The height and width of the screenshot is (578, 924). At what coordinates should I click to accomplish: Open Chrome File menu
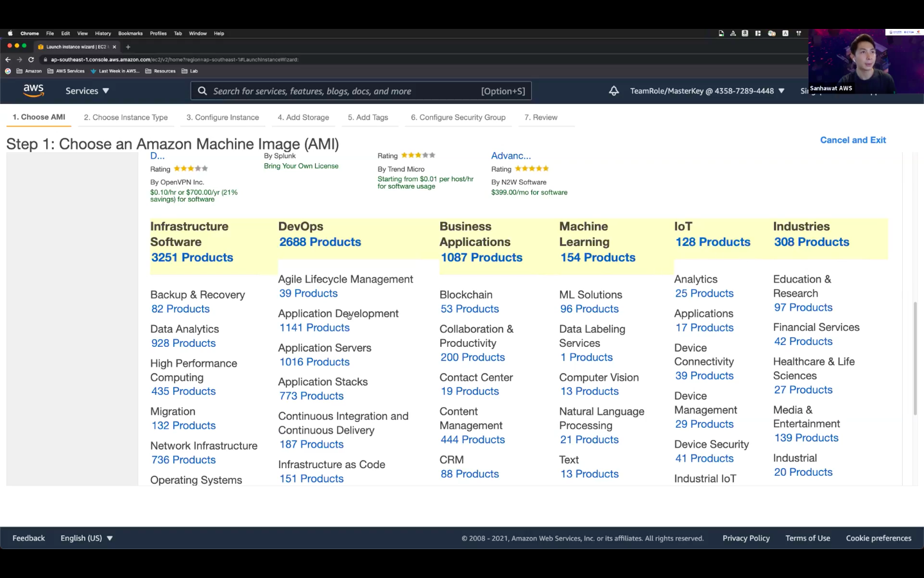pos(50,33)
